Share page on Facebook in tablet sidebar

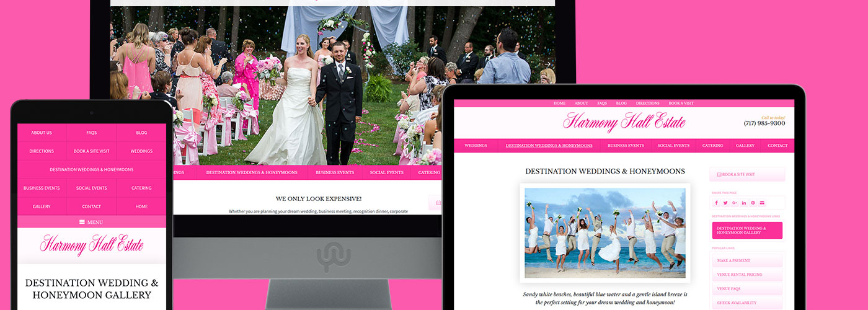click(x=717, y=203)
